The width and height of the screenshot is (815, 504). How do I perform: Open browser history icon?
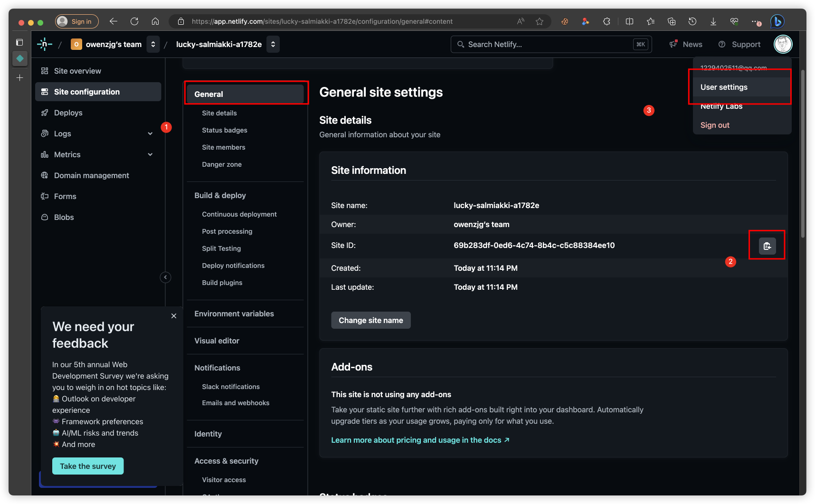point(692,21)
